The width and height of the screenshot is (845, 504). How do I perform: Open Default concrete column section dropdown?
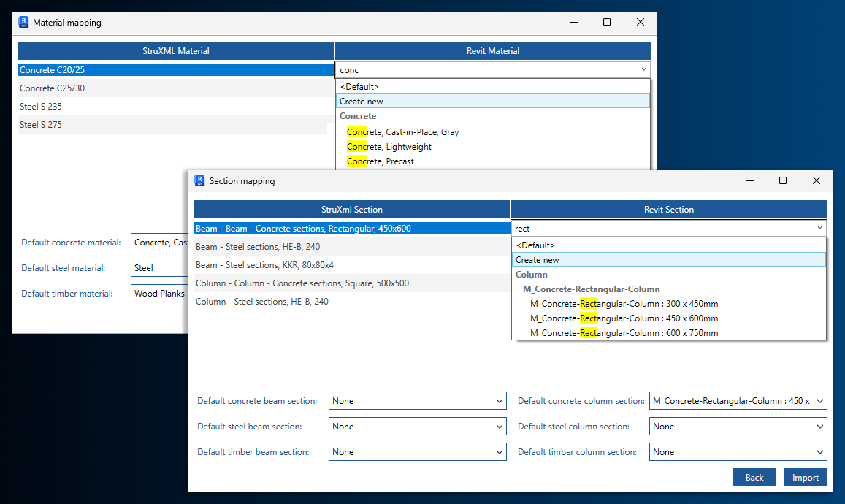738,401
